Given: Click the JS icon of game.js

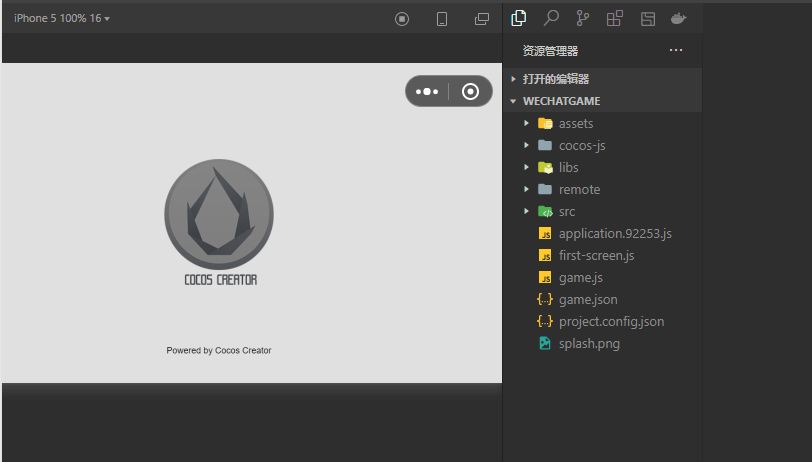Looking at the screenshot, I should [545, 278].
